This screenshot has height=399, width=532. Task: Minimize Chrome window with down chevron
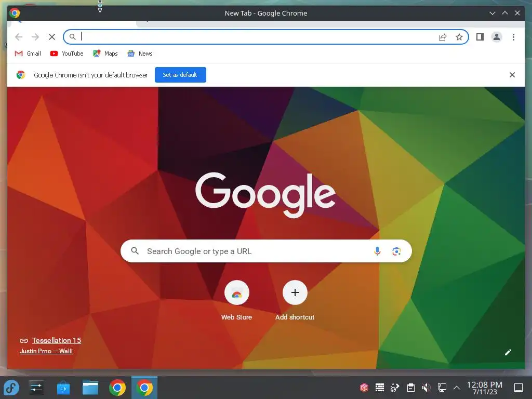pos(493,13)
